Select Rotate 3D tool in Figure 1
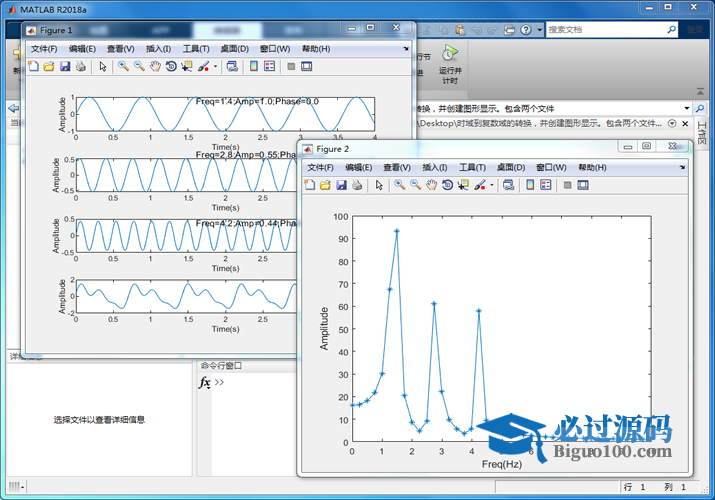 click(171, 67)
